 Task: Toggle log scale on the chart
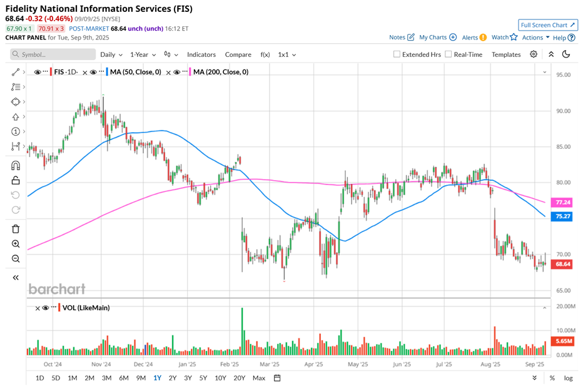coord(568,378)
